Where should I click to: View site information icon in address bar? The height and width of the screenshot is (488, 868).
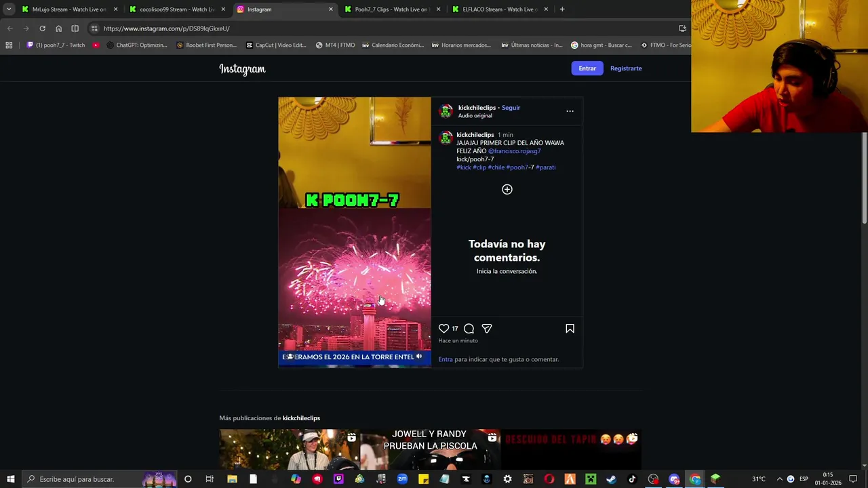point(94,28)
